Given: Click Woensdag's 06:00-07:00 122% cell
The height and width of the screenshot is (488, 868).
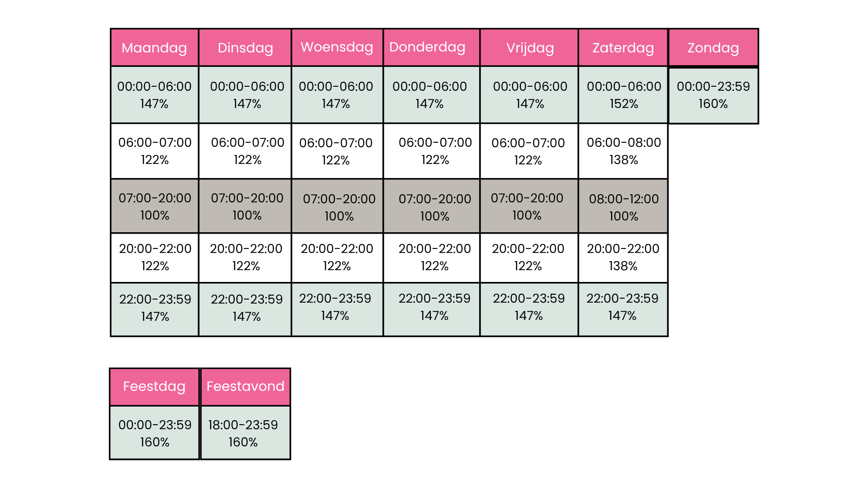Looking at the screenshot, I should pyautogui.click(x=337, y=151).
